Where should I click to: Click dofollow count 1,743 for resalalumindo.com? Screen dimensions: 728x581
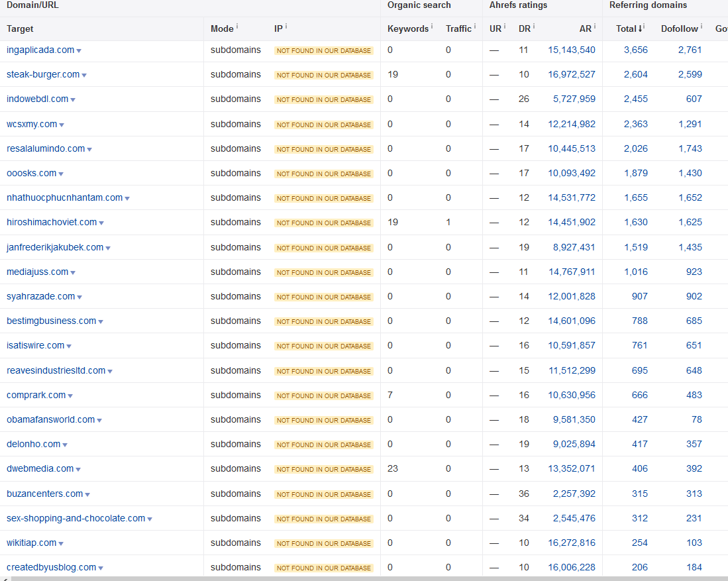point(690,148)
